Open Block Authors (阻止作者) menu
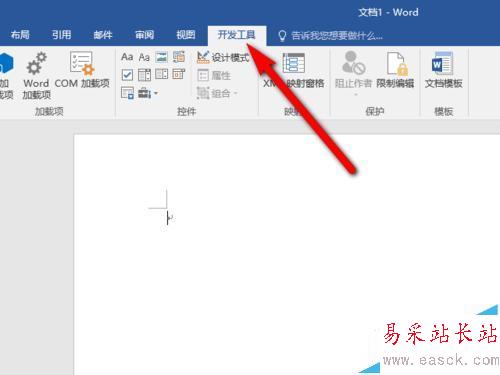The width and height of the screenshot is (500, 375). coord(353,73)
